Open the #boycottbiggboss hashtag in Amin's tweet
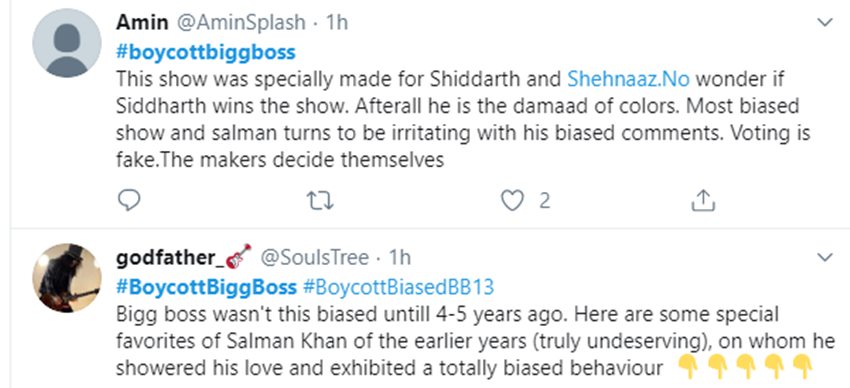 click(206, 53)
